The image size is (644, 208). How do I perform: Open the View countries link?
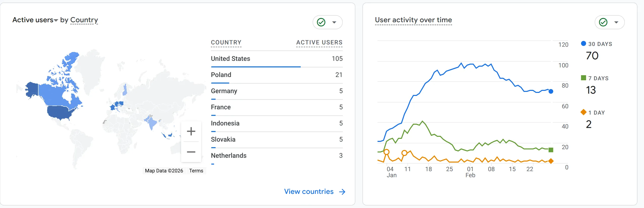[x=309, y=192]
